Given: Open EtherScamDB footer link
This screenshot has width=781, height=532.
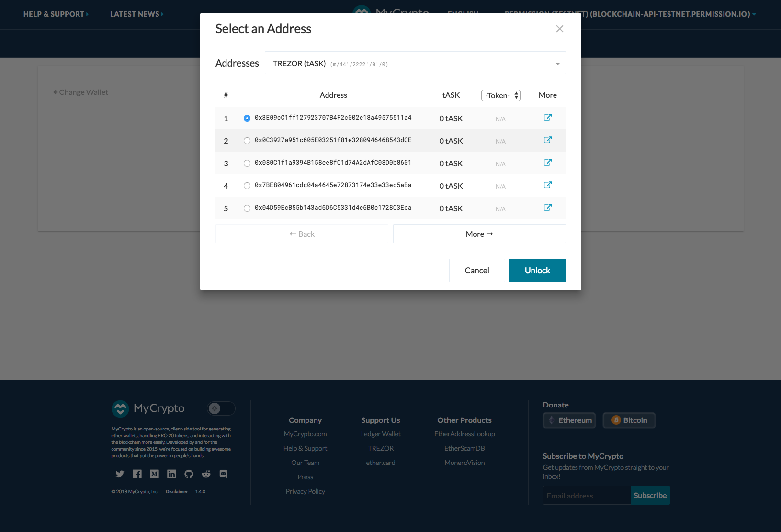Looking at the screenshot, I should click(x=464, y=448).
